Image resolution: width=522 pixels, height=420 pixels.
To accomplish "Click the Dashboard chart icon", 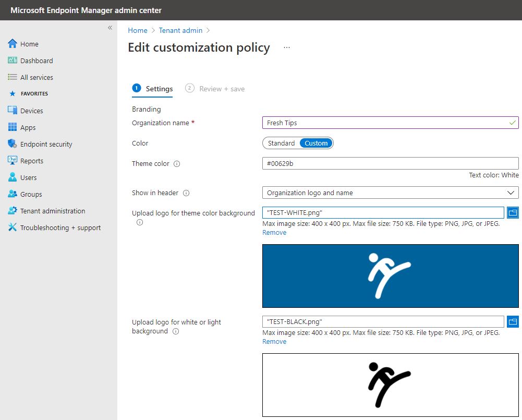I will 13,61.
